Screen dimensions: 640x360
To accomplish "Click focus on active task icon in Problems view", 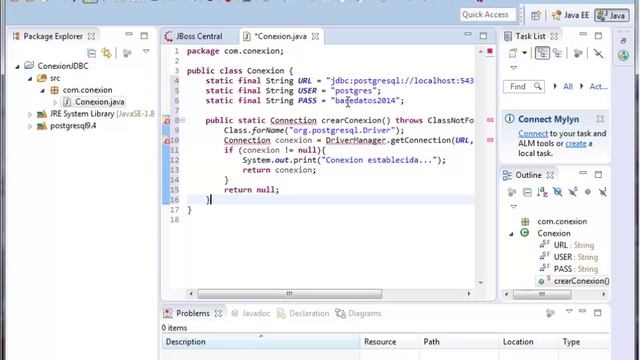I will pos(551,313).
